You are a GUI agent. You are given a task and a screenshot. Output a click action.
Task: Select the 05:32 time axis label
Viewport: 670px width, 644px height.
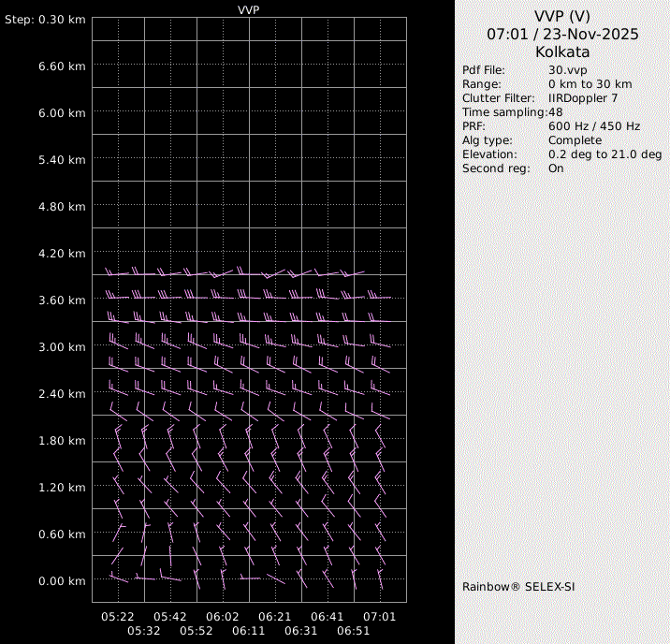(x=144, y=631)
